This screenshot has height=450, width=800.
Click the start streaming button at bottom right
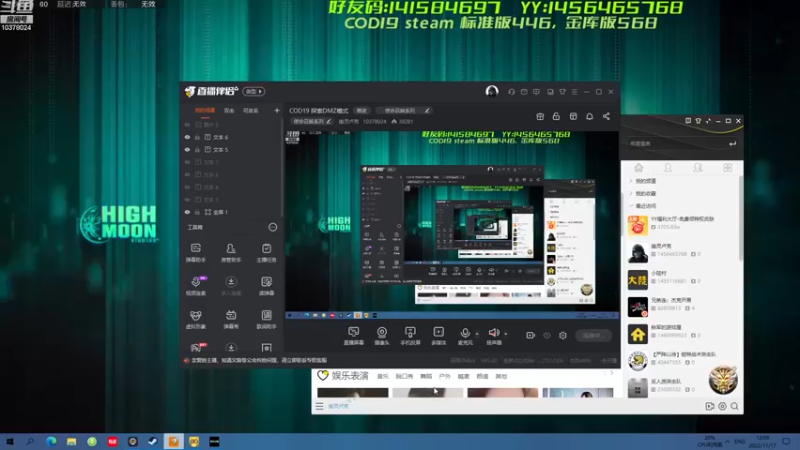pos(594,335)
